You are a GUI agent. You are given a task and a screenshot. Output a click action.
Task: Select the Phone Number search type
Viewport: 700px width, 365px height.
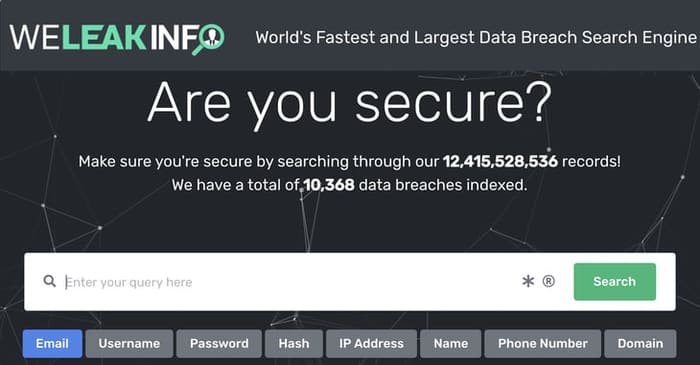(543, 344)
